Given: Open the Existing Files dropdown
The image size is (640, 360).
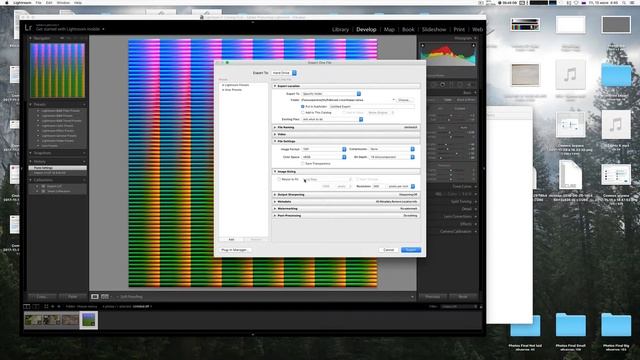Looking at the screenshot, I should coord(332,119).
